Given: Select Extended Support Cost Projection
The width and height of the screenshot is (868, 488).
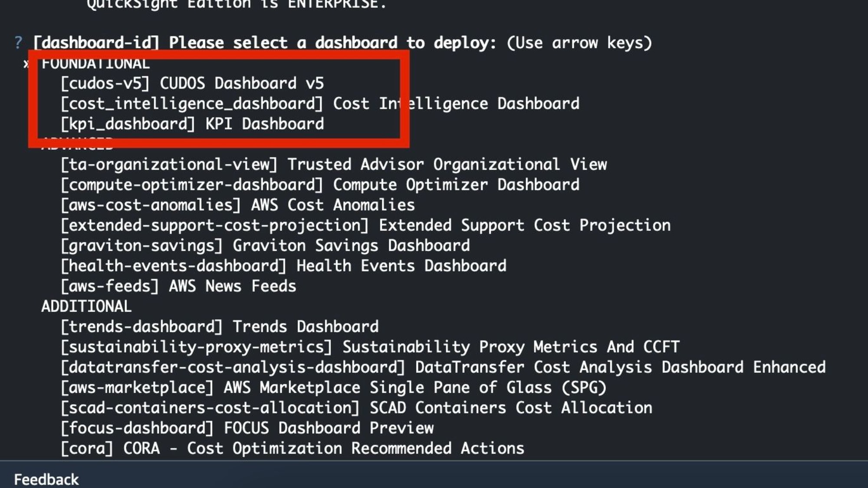Looking at the screenshot, I should coord(365,225).
